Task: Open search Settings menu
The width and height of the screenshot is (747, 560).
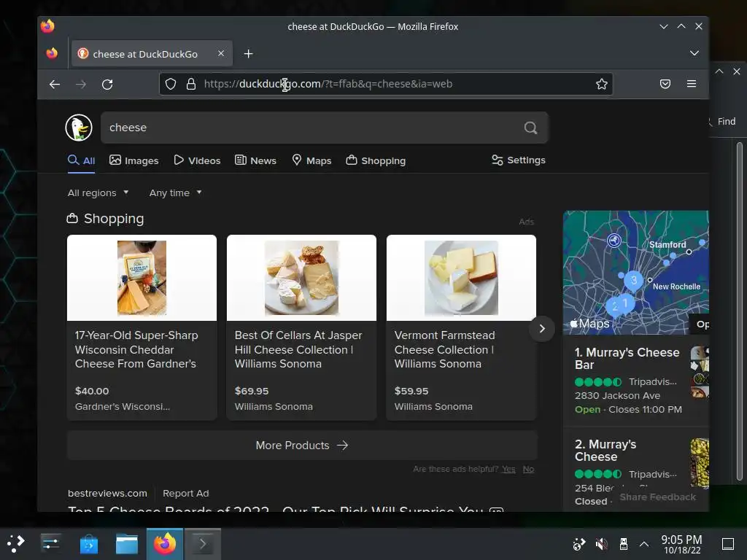Action: (x=519, y=160)
